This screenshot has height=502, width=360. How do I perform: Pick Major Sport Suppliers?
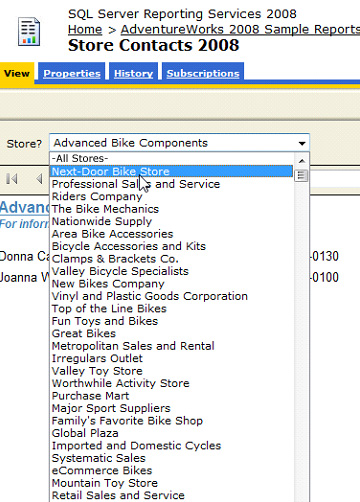pyautogui.click(x=172, y=408)
